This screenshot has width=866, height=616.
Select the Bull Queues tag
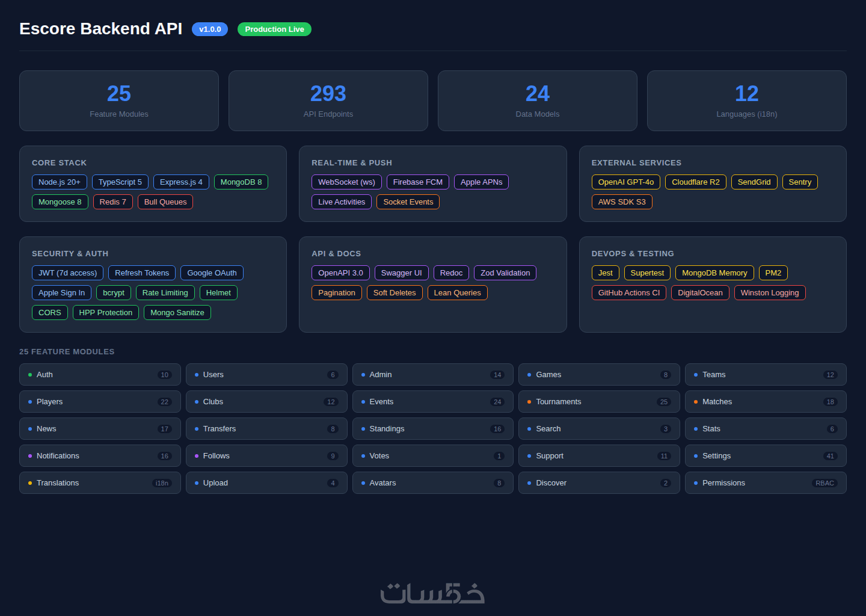pyautogui.click(x=165, y=202)
